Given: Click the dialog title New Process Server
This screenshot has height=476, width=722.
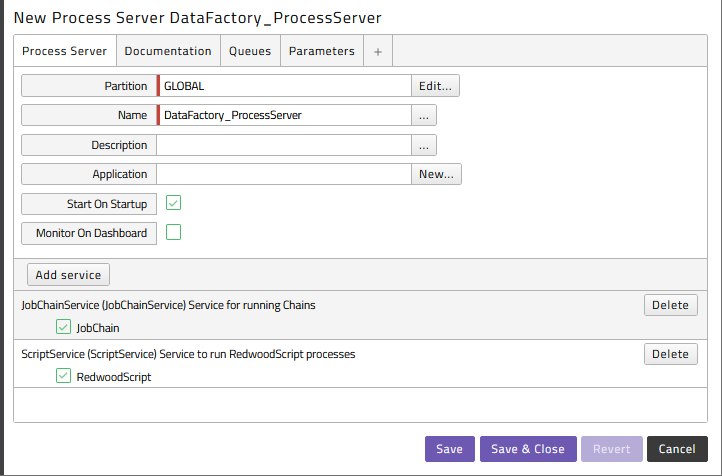Looking at the screenshot, I should [x=198, y=18].
